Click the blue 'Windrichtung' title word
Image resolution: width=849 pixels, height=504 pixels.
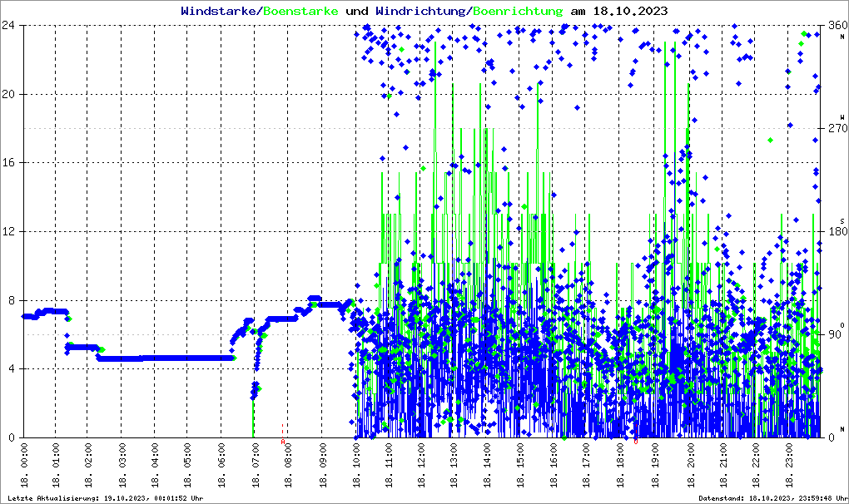[420, 11]
